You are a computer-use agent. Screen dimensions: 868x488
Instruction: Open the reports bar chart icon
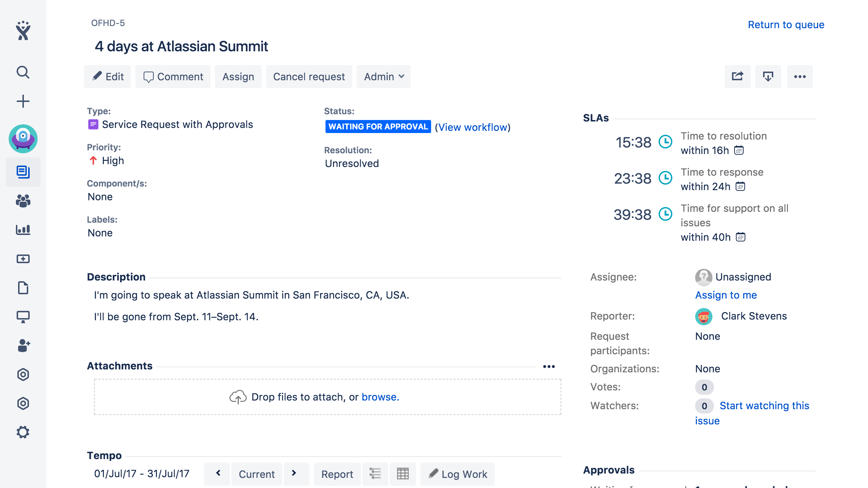(x=23, y=230)
